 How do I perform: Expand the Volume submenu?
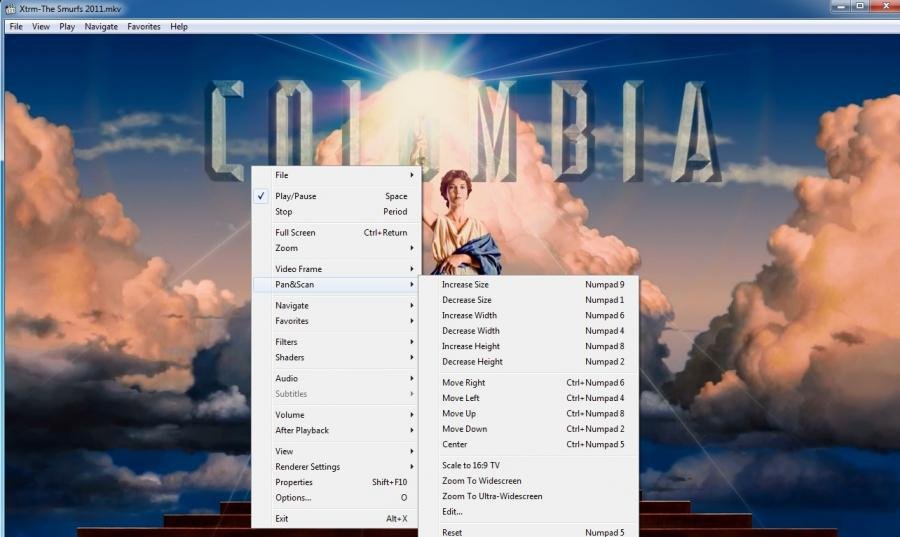(x=337, y=415)
